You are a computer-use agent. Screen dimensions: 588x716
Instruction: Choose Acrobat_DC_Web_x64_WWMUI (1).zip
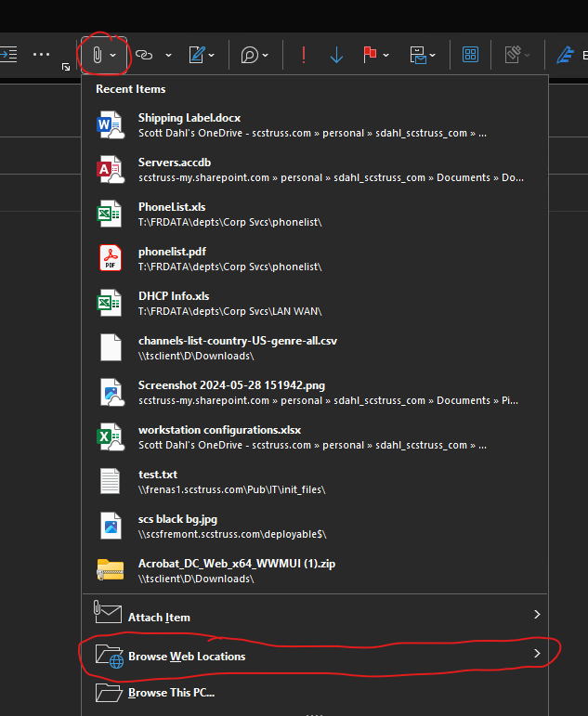(315, 571)
